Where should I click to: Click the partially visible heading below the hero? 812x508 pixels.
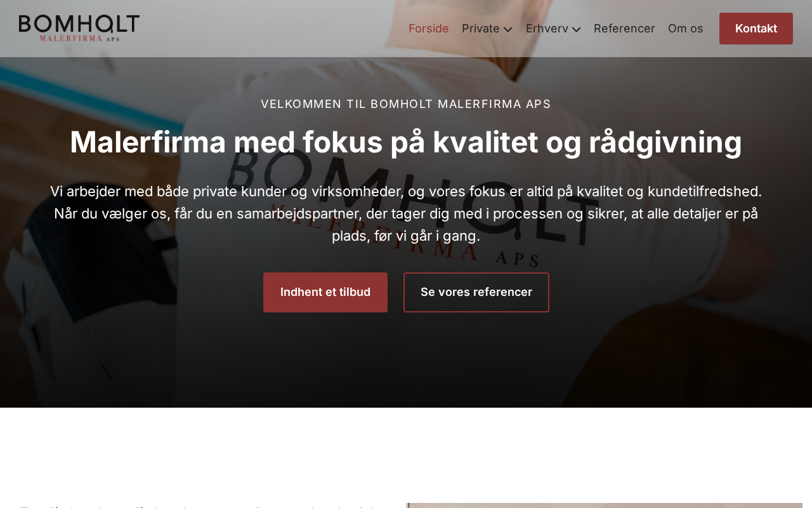tap(200, 506)
